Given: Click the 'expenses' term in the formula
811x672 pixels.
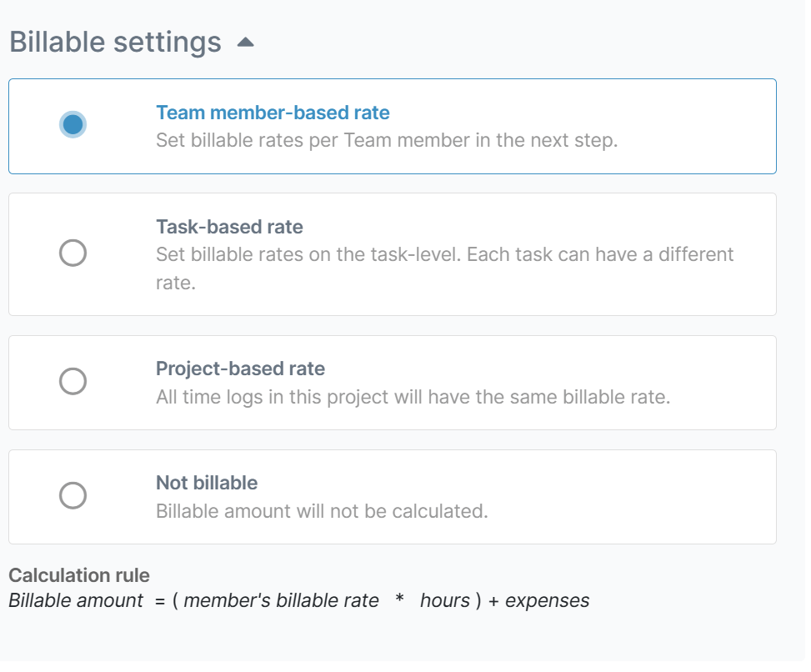Looking at the screenshot, I should tap(548, 600).
